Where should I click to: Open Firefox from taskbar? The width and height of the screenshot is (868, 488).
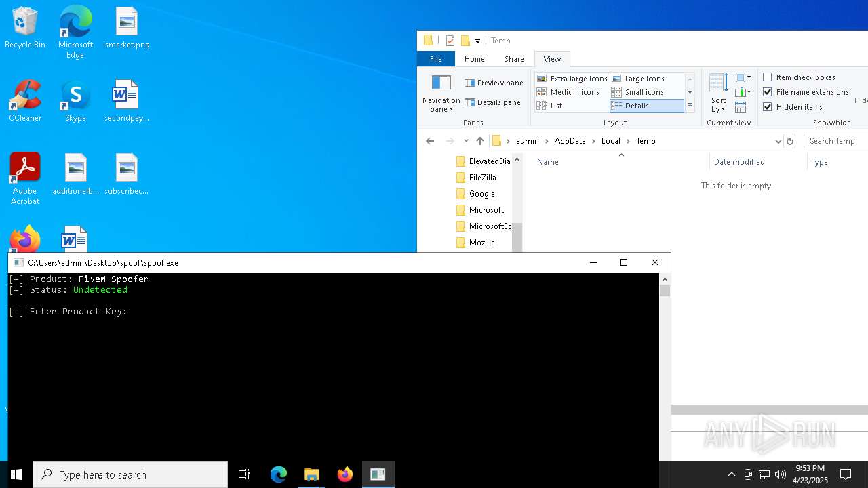[x=344, y=474]
